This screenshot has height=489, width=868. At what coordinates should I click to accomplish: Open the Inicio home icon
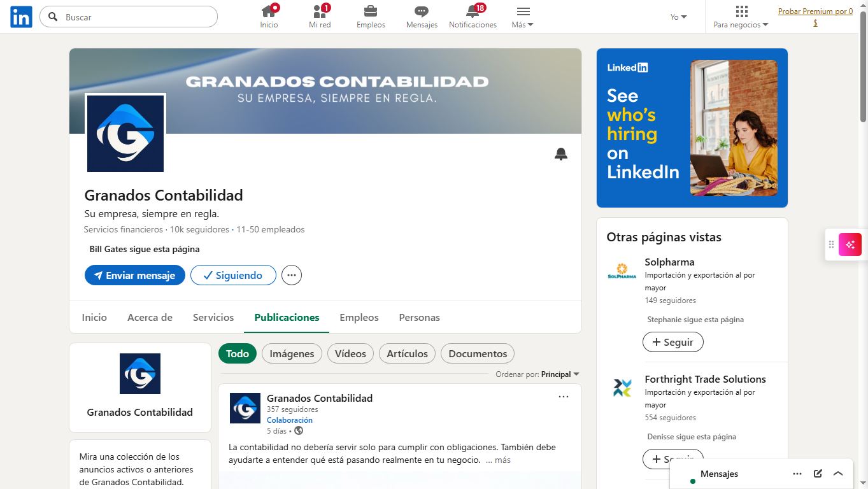click(x=269, y=11)
